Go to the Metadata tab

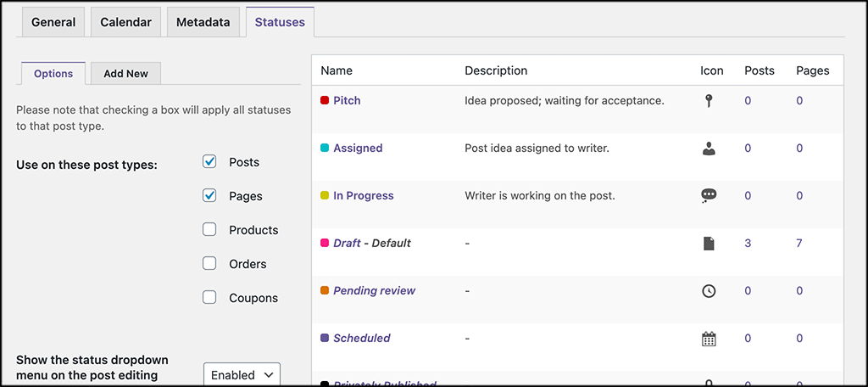[x=203, y=22]
